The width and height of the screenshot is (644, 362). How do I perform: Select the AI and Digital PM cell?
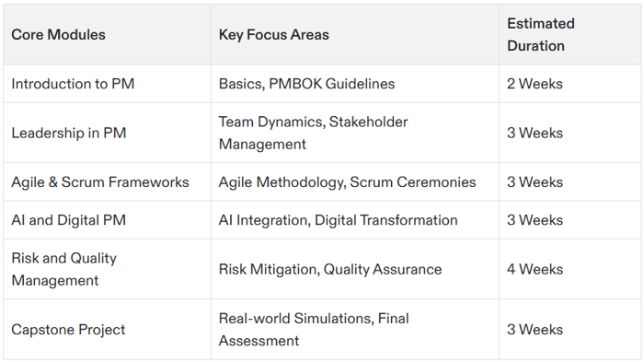(x=108, y=219)
